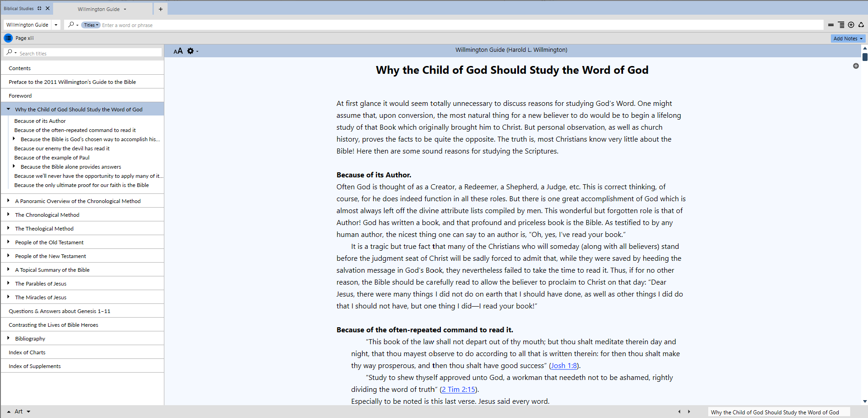Expand 'People of the Old Testament' node
Viewport: 868px width, 418px height.
8,242
